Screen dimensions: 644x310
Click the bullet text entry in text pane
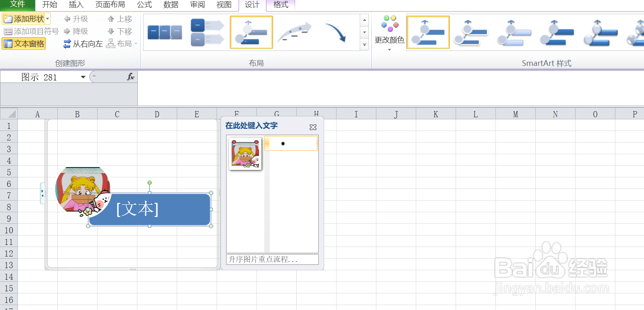click(x=291, y=143)
